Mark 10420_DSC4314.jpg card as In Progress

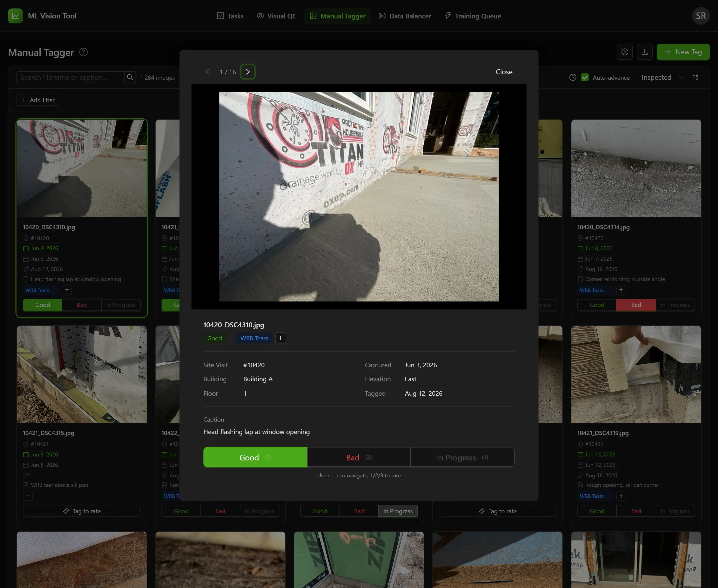(x=675, y=305)
